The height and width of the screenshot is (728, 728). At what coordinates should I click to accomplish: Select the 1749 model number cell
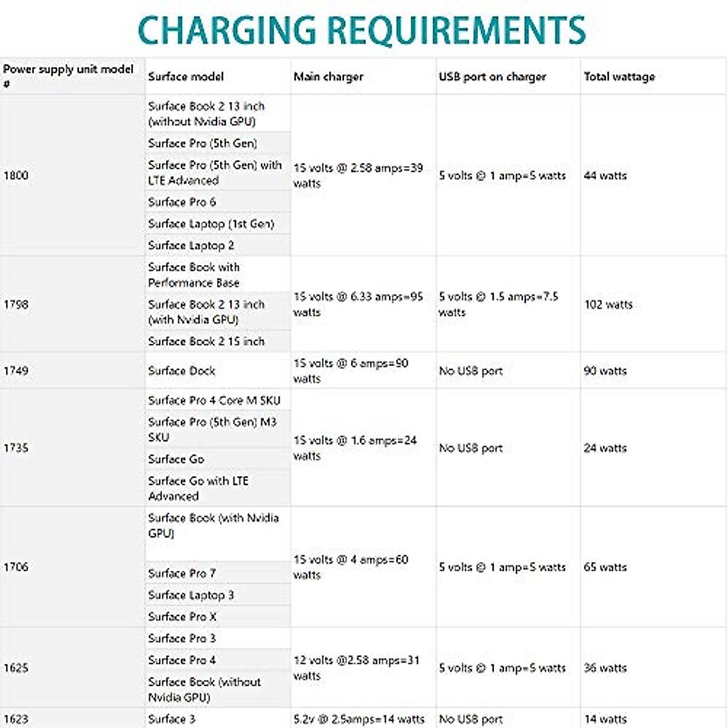pos(16,371)
